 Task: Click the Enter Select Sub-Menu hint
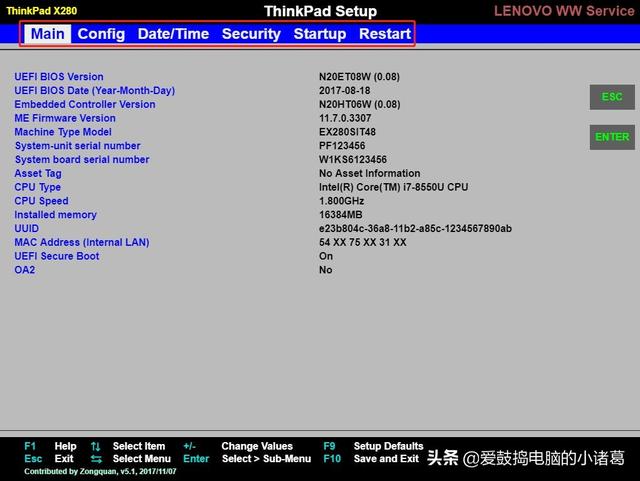247,459
